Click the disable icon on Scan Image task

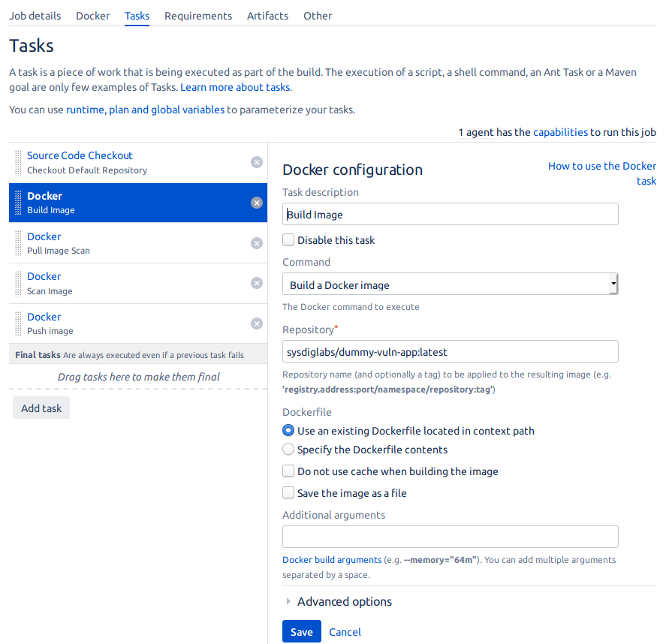pyautogui.click(x=256, y=283)
